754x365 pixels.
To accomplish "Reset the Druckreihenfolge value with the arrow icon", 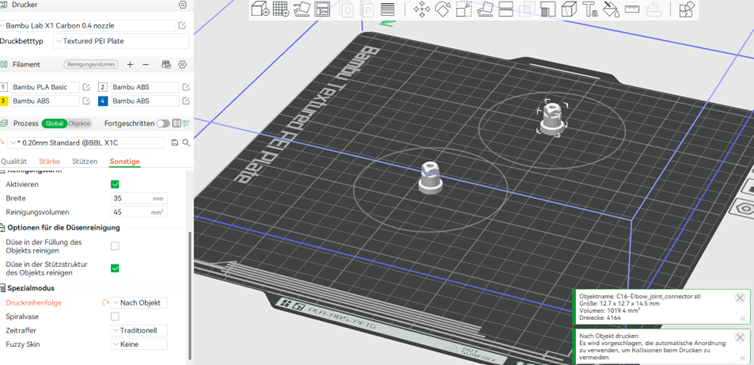I will click(x=105, y=303).
